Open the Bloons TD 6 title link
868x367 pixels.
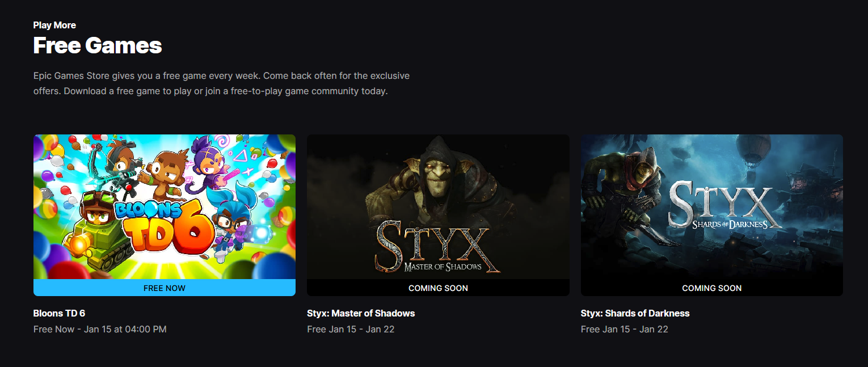(x=59, y=313)
